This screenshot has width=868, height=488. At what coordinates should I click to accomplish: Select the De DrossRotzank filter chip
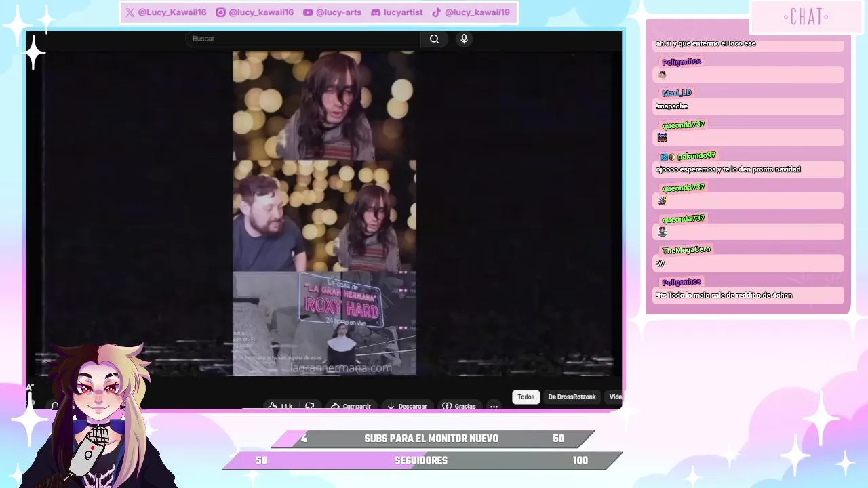572,397
